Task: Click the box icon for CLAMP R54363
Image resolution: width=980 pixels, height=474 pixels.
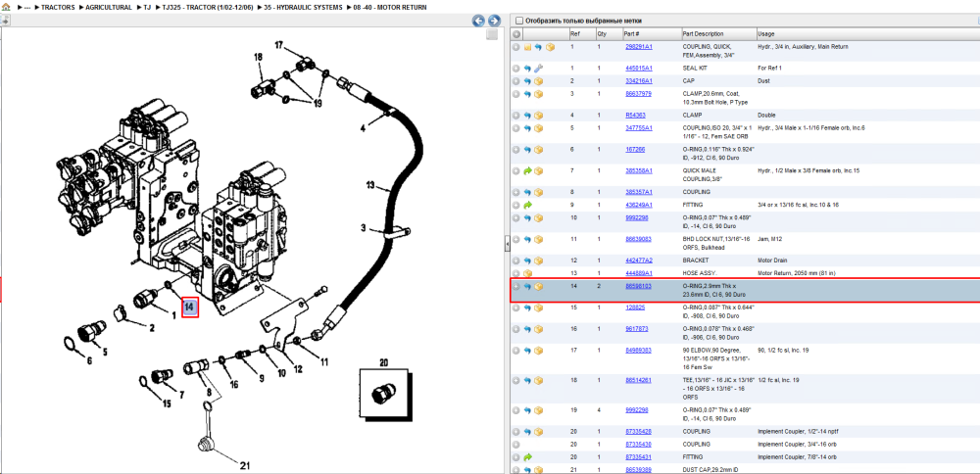Action: point(539,116)
